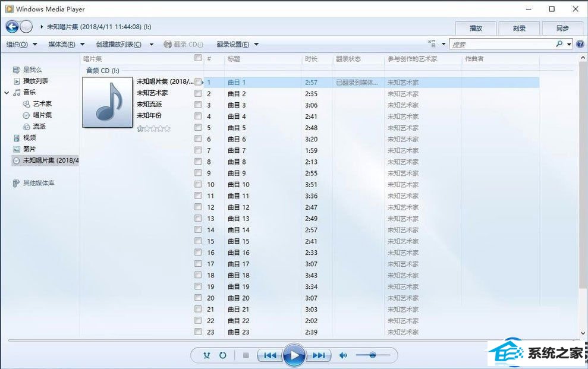
Task: Click the search magnifier icon
Action: coord(559,44)
